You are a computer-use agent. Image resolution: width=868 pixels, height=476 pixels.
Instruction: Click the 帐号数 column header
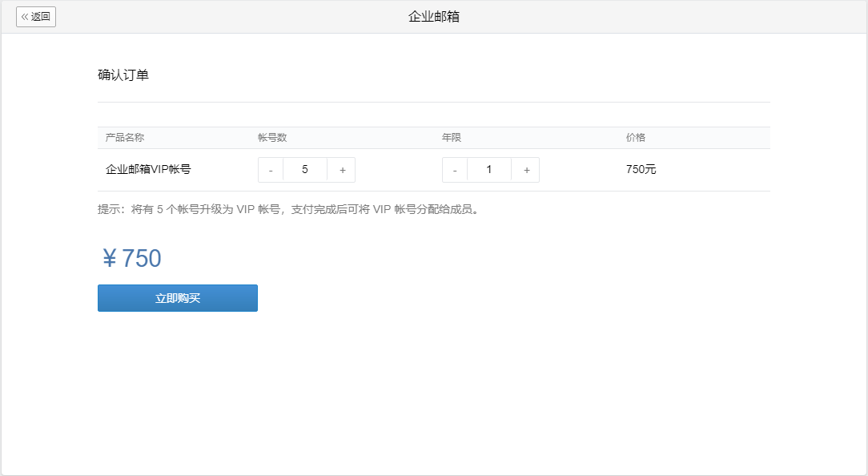click(x=272, y=137)
